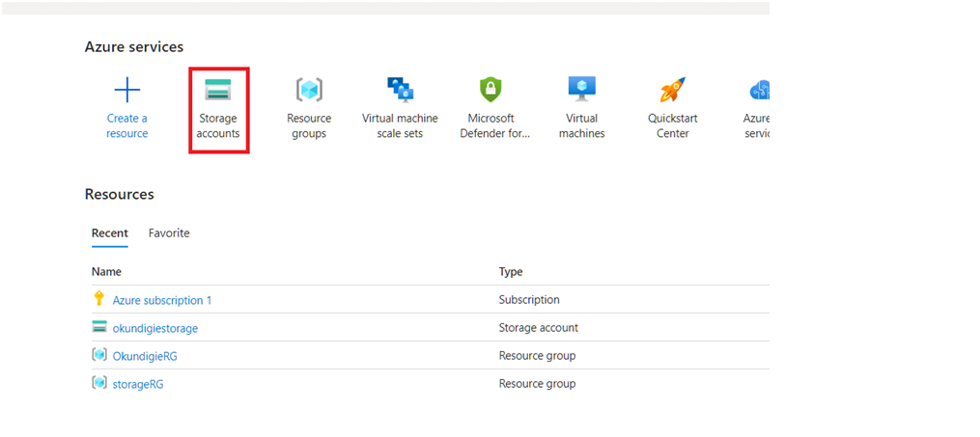Switch to the Recent resources tab
980x437 pixels.
[x=110, y=232]
